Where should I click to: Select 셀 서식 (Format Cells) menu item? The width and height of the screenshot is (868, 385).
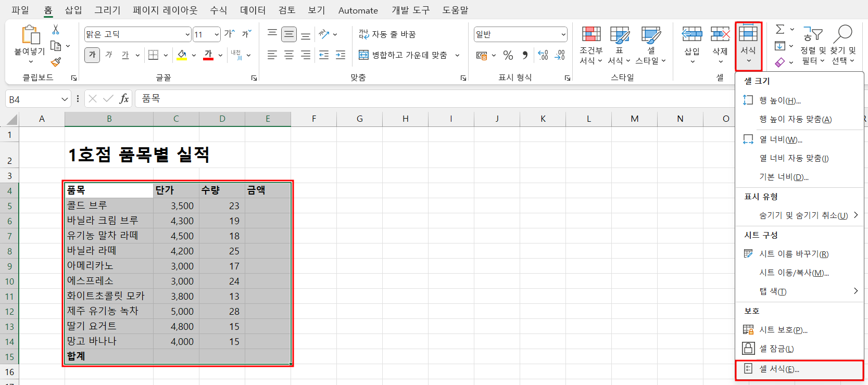tap(799, 369)
